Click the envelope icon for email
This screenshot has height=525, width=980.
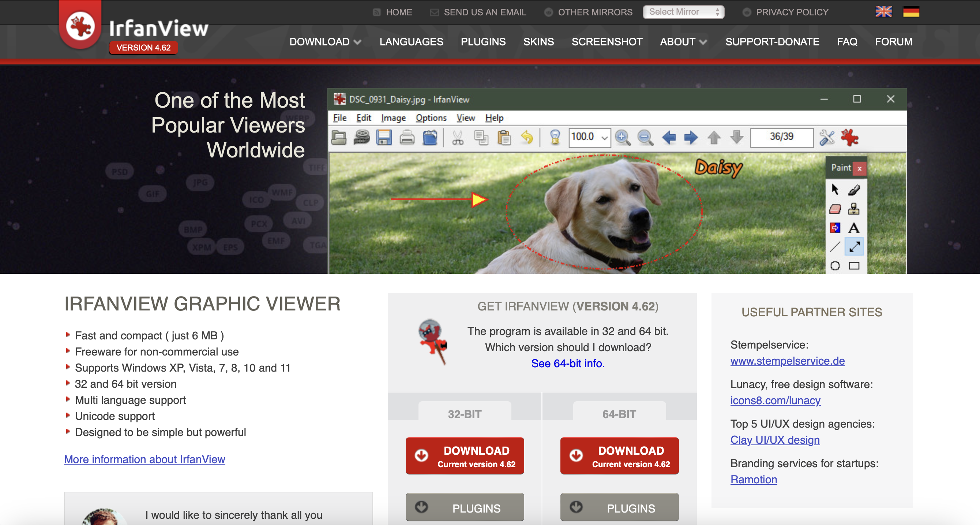[x=434, y=12]
